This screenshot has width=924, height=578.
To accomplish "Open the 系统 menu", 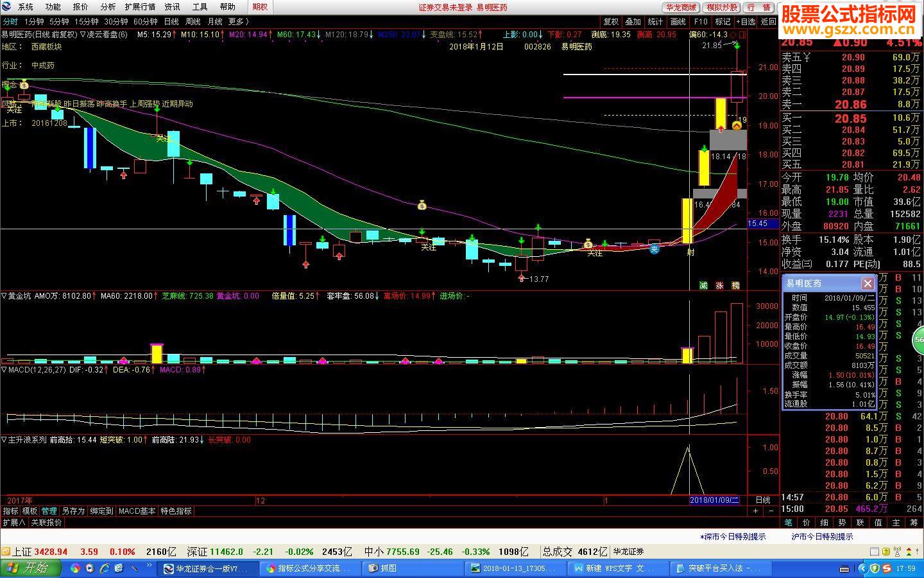I will [x=25, y=7].
